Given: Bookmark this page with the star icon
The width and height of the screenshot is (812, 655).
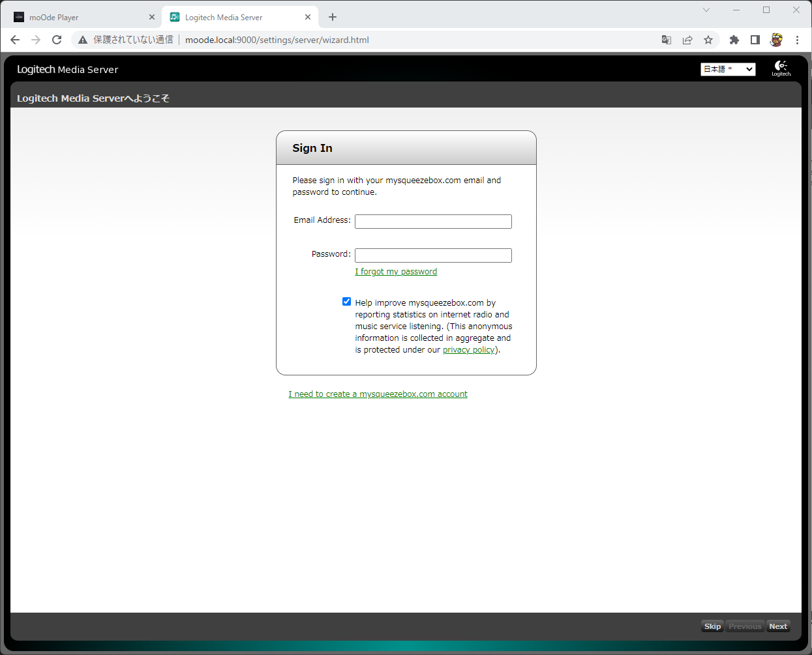Looking at the screenshot, I should [x=708, y=40].
